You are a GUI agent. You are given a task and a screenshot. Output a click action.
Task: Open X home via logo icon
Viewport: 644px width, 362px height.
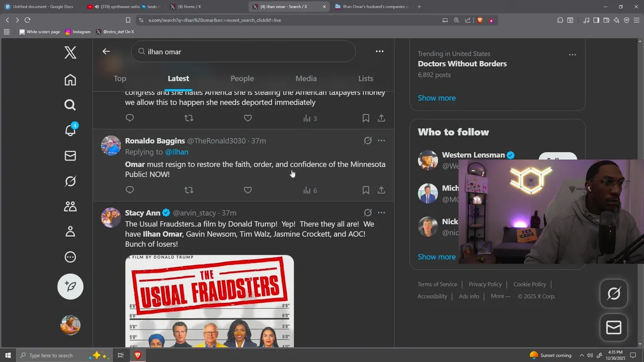tap(70, 52)
